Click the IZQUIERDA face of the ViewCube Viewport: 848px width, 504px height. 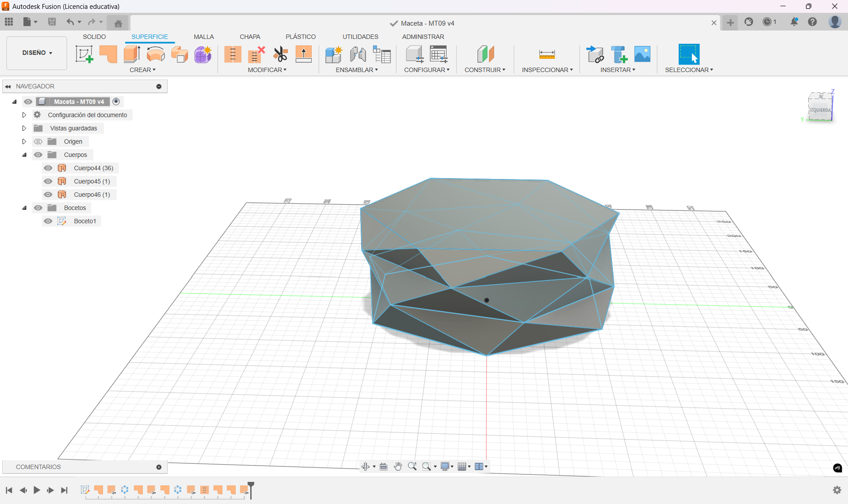tap(820, 110)
